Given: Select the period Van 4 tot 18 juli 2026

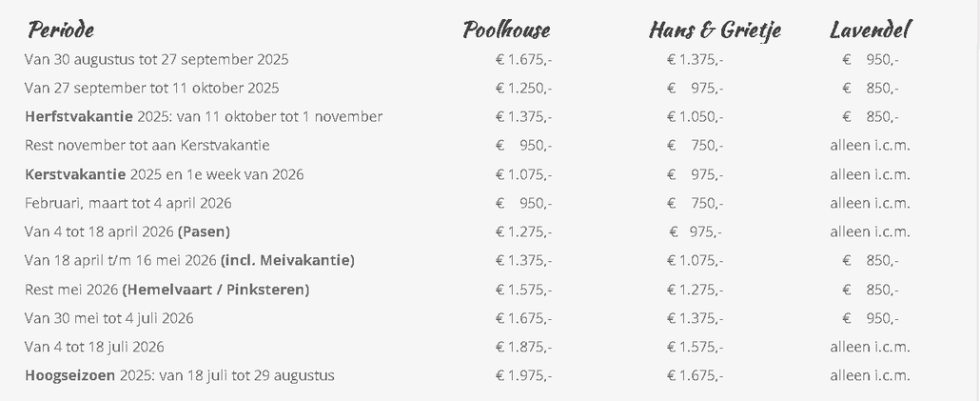Looking at the screenshot, I should pyautogui.click(x=94, y=347).
